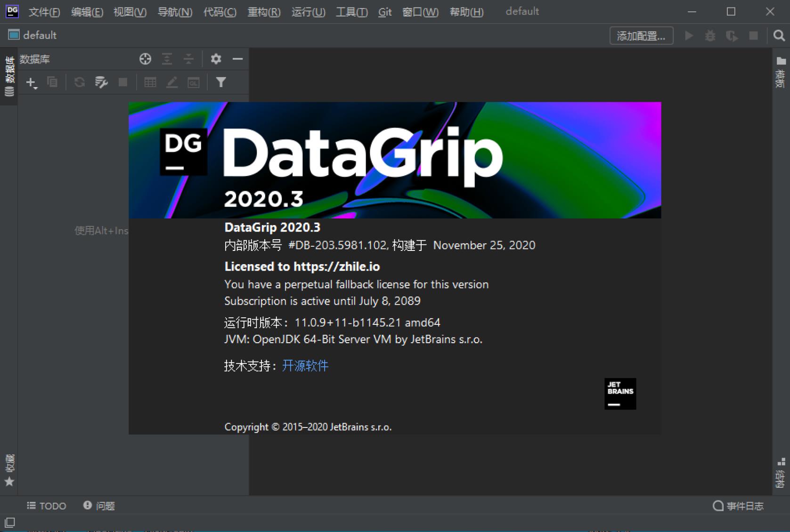The width and height of the screenshot is (790, 532).
Task: Click the Expand All icon in 数据库 panel
Action: 167,59
